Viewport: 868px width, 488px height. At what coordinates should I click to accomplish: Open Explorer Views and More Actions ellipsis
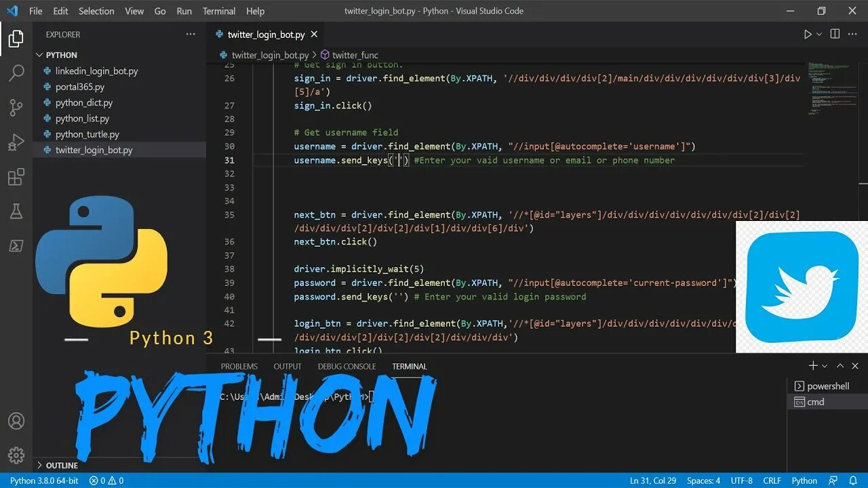click(x=191, y=35)
